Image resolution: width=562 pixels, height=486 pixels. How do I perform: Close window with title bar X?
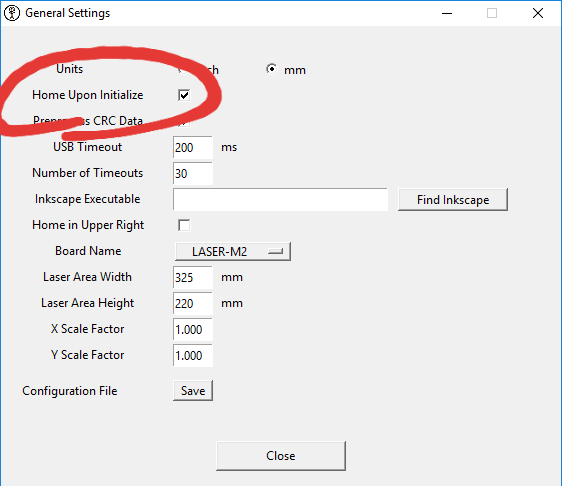point(538,13)
